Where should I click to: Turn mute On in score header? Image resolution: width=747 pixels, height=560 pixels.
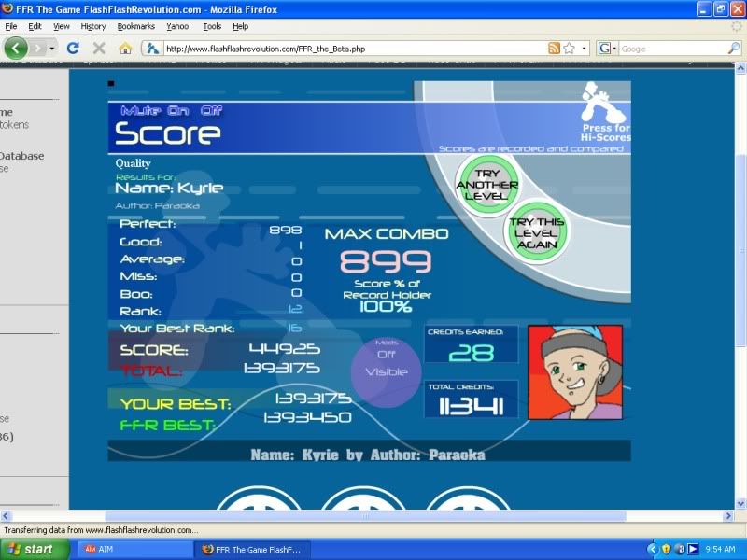coord(178,110)
